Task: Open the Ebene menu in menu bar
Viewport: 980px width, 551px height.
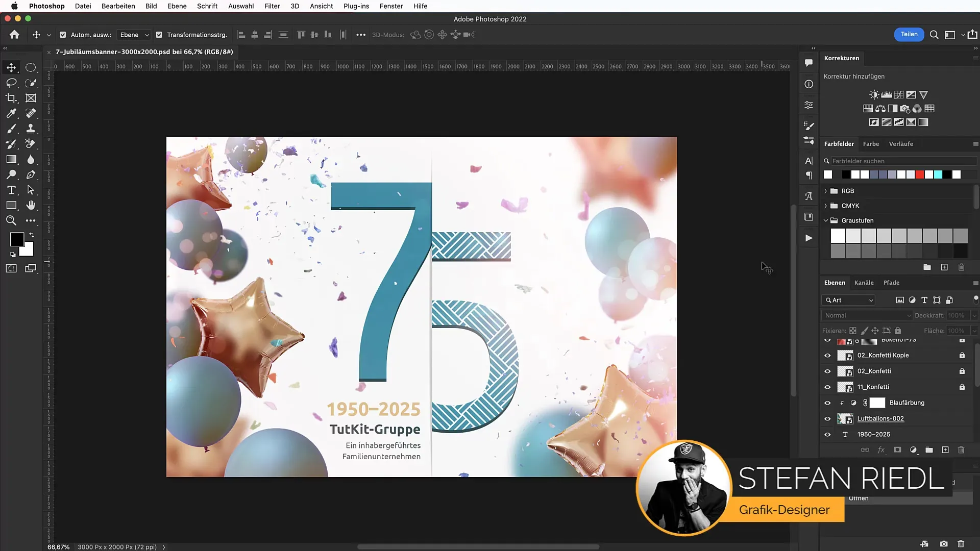Action: (x=176, y=6)
